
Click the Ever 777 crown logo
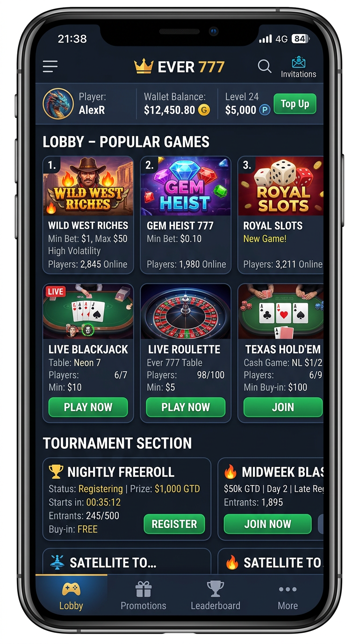(x=144, y=66)
